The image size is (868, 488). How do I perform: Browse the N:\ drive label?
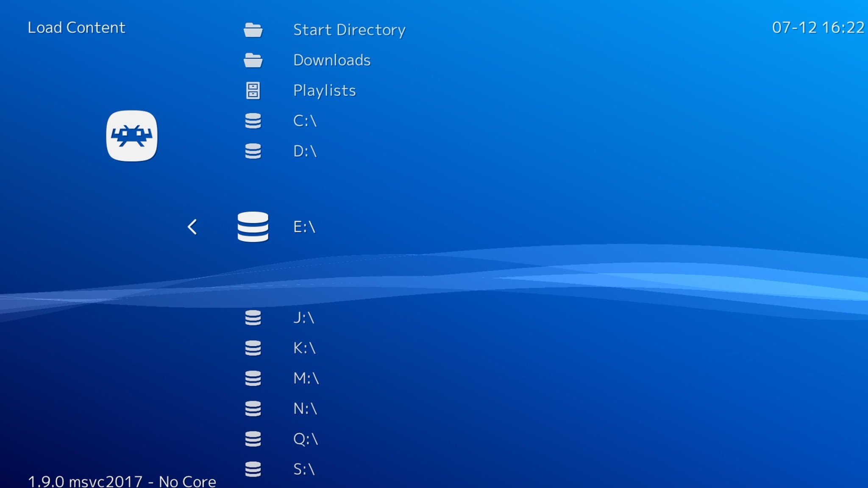point(305,409)
